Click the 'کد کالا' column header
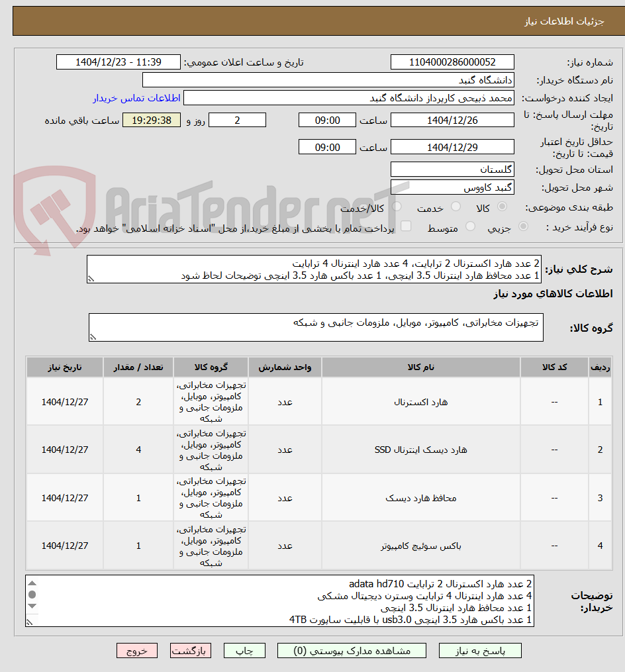 point(554,367)
